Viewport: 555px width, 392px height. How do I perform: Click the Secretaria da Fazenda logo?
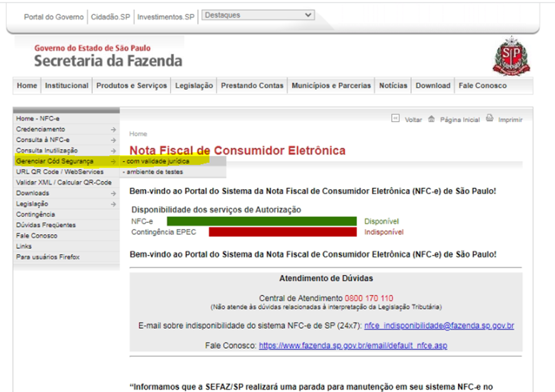(108, 56)
